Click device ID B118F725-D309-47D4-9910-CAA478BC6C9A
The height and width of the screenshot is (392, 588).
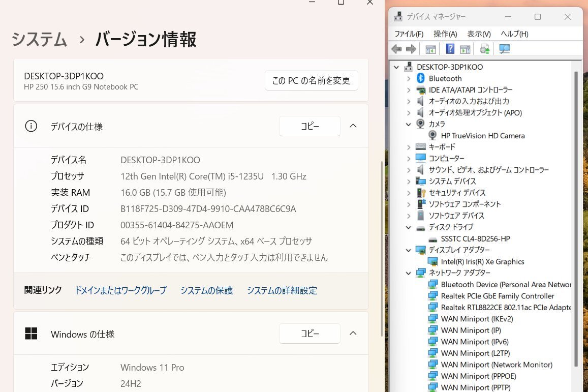click(208, 208)
